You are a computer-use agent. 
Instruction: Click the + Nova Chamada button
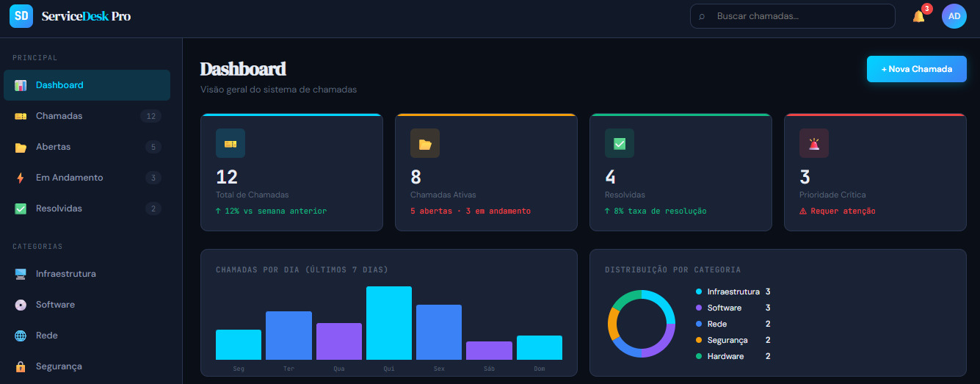[917, 69]
